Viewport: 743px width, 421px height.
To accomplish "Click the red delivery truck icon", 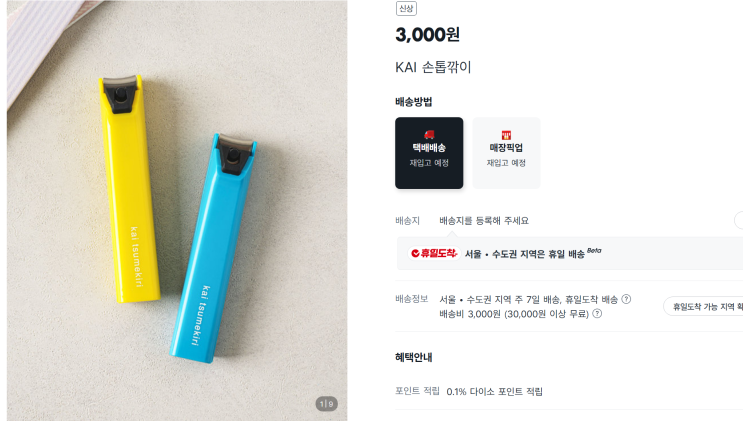I will (429, 135).
